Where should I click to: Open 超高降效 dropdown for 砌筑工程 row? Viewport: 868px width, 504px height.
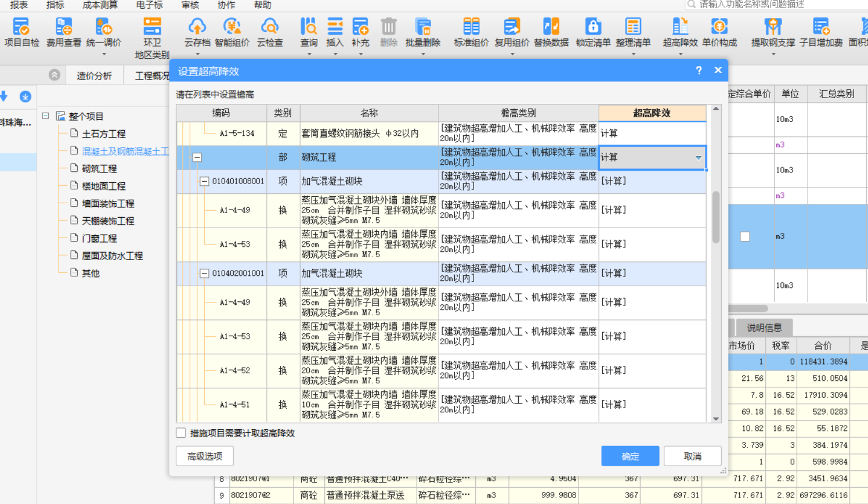[x=699, y=158]
